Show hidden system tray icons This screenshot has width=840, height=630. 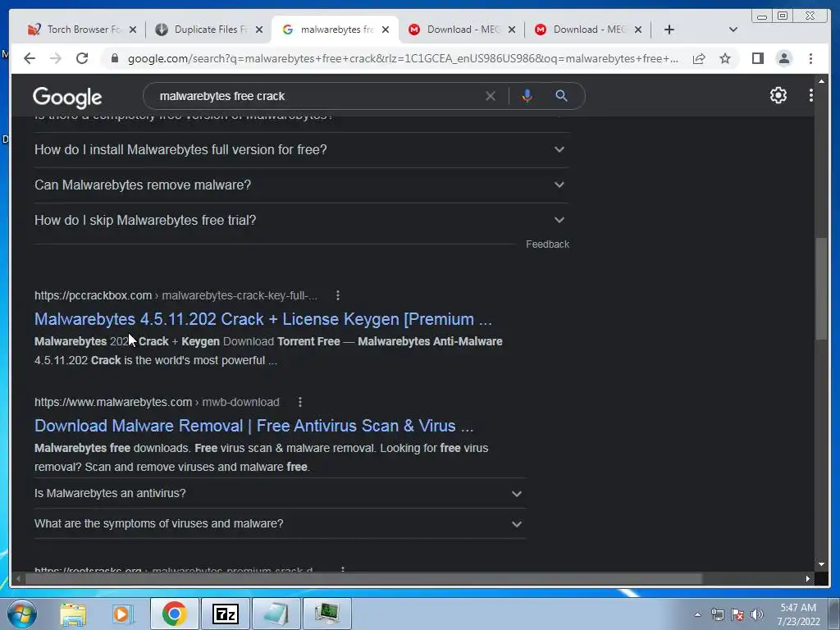tap(697, 614)
